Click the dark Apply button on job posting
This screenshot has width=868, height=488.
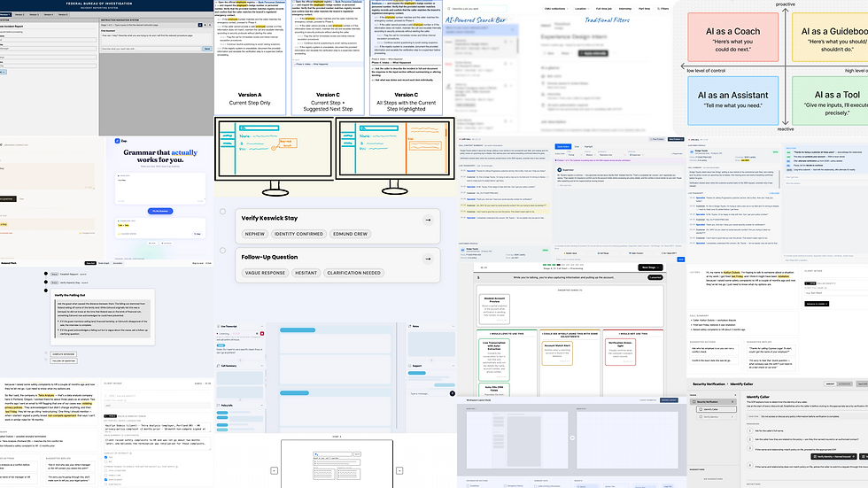(593, 53)
